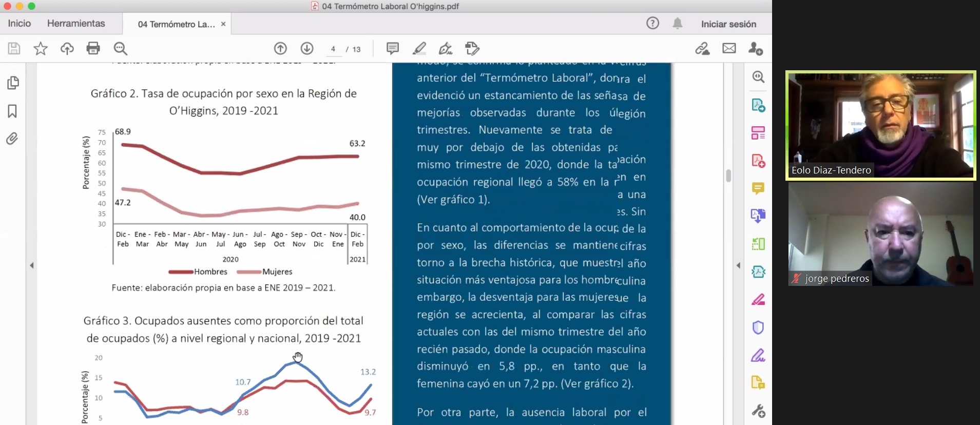Click the total pages count 13
This screenshot has height=425, width=980.
click(x=356, y=49)
